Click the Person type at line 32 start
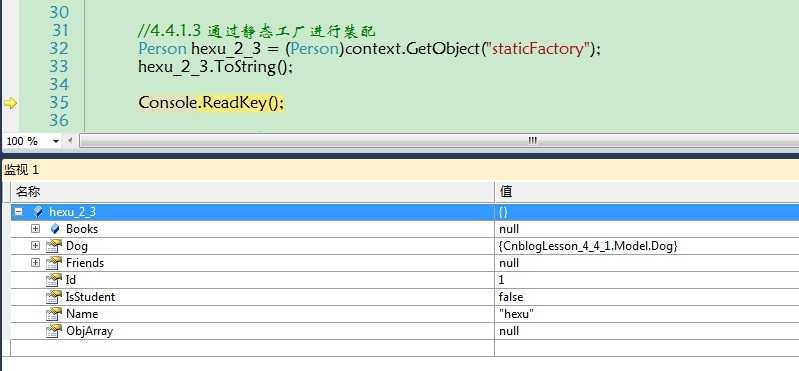 click(162, 49)
